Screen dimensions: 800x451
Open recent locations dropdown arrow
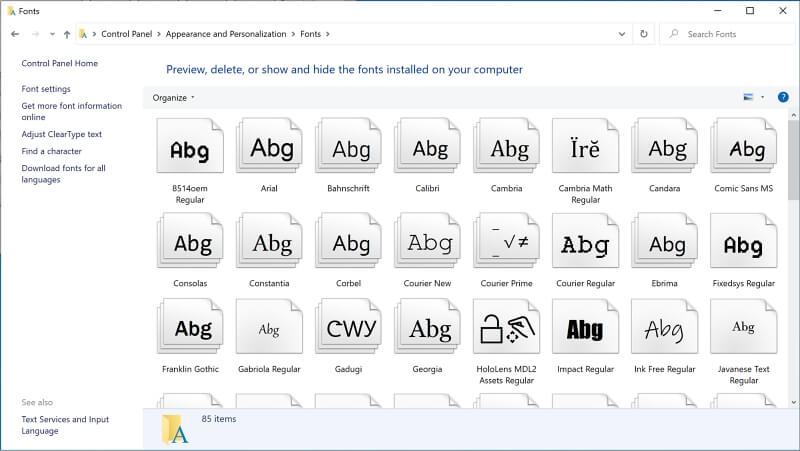click(x=52, y=34)
